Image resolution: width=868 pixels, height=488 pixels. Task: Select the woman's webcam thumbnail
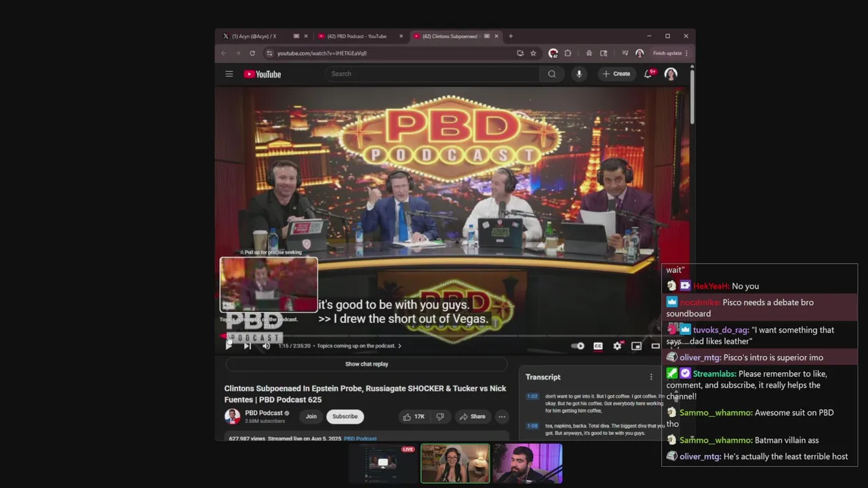point(455,464)
